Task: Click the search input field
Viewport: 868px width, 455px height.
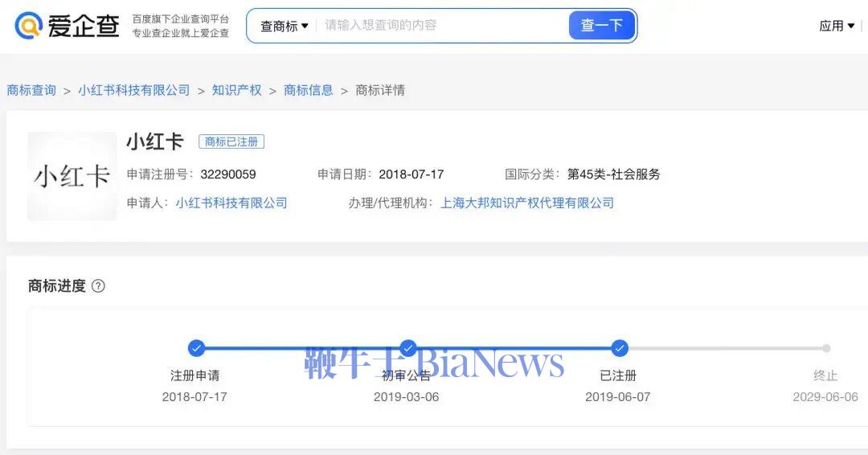Action: click(x=442, y=26)
